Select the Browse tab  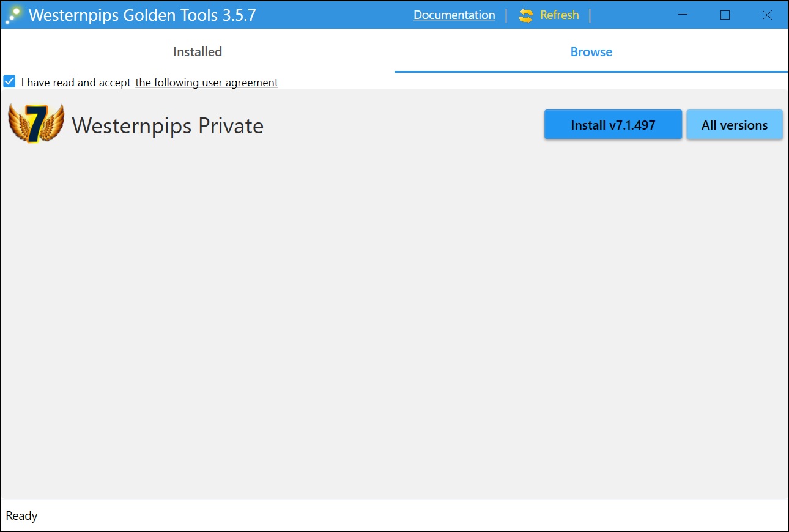[x=591, y=52]
